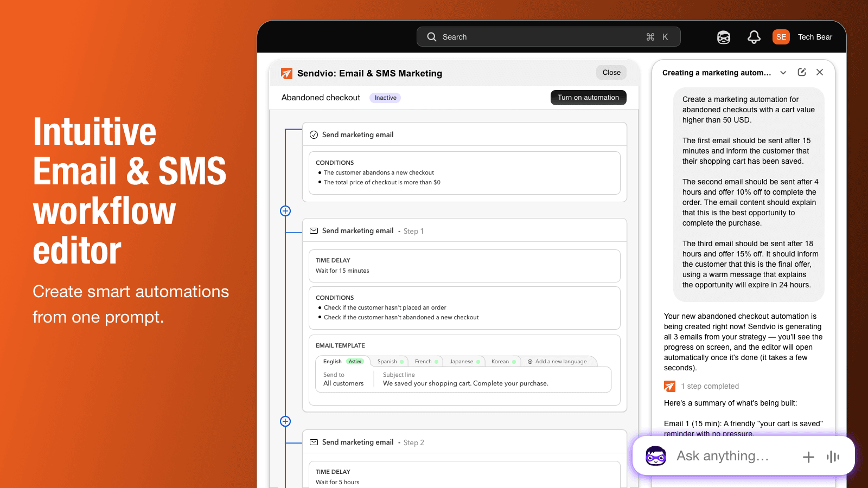Click Send to All customers value

pyautogui.click(x=343, y=383)
